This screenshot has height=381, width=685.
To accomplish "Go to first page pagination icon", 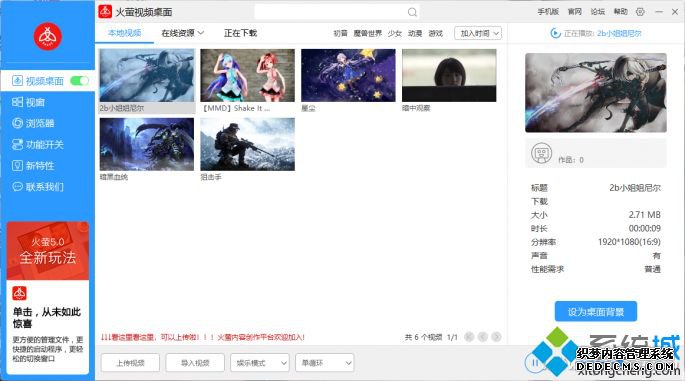I will [469, 337].
